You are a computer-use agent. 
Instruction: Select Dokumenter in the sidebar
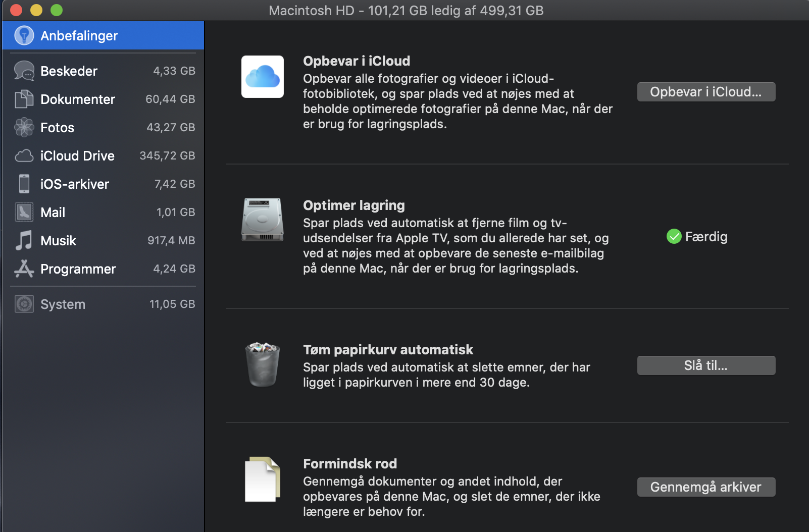point(103,99)
